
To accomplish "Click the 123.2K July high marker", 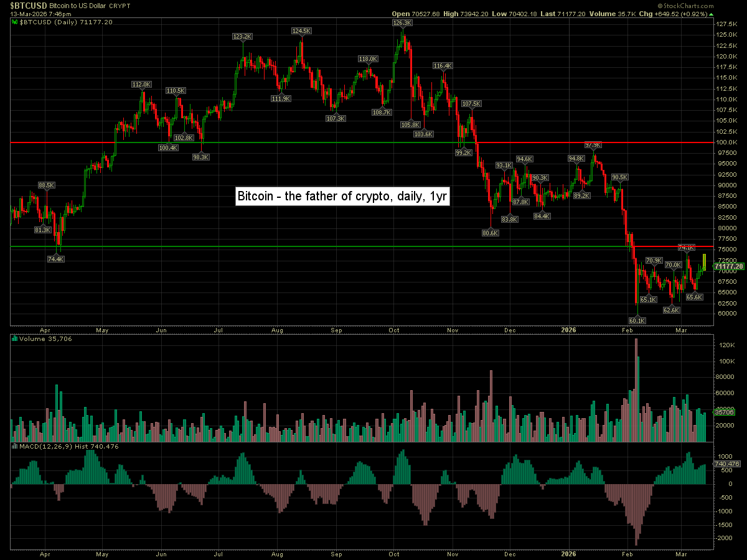I will [x=242, y=37].
